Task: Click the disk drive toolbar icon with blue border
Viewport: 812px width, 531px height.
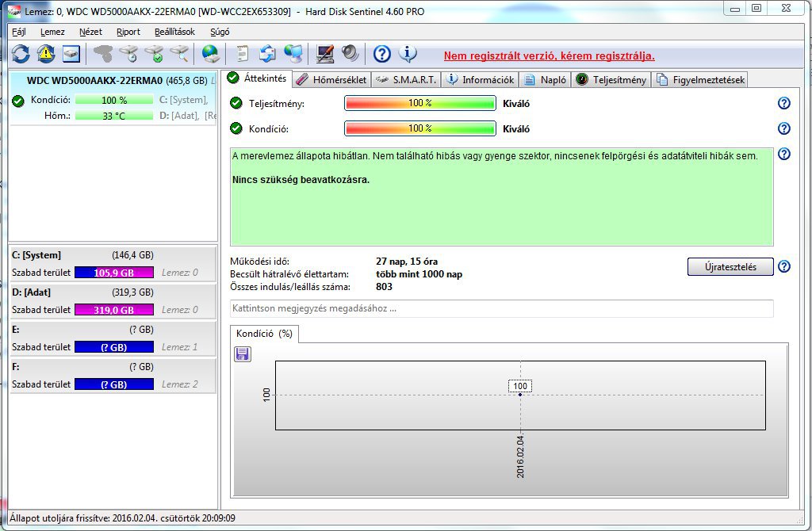Action: coord(71,54)
